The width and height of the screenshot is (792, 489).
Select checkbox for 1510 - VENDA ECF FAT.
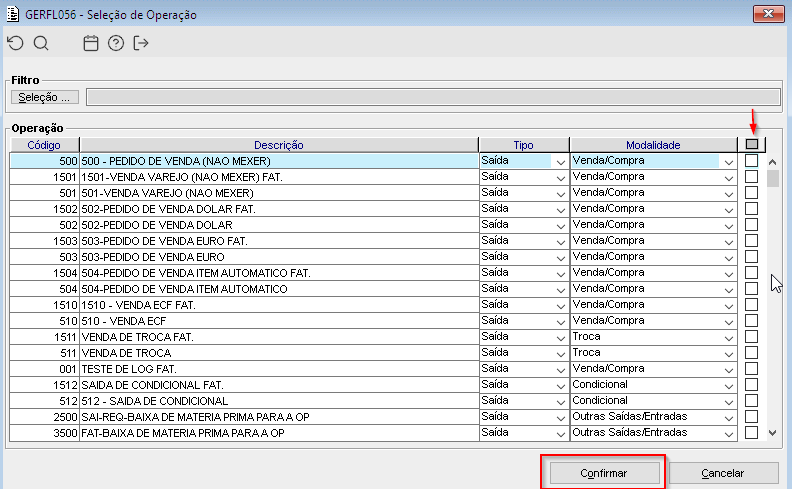click(752, 305)
